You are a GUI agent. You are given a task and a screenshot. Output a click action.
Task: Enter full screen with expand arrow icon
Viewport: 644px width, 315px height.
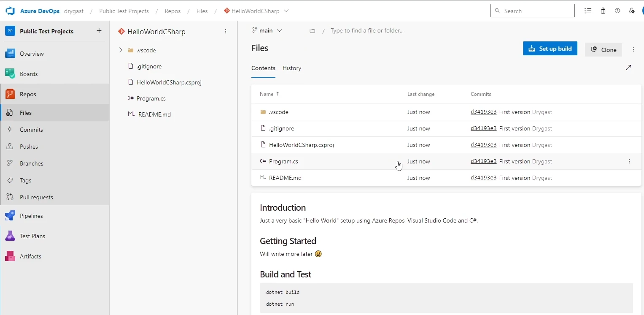tap(628, 68)
